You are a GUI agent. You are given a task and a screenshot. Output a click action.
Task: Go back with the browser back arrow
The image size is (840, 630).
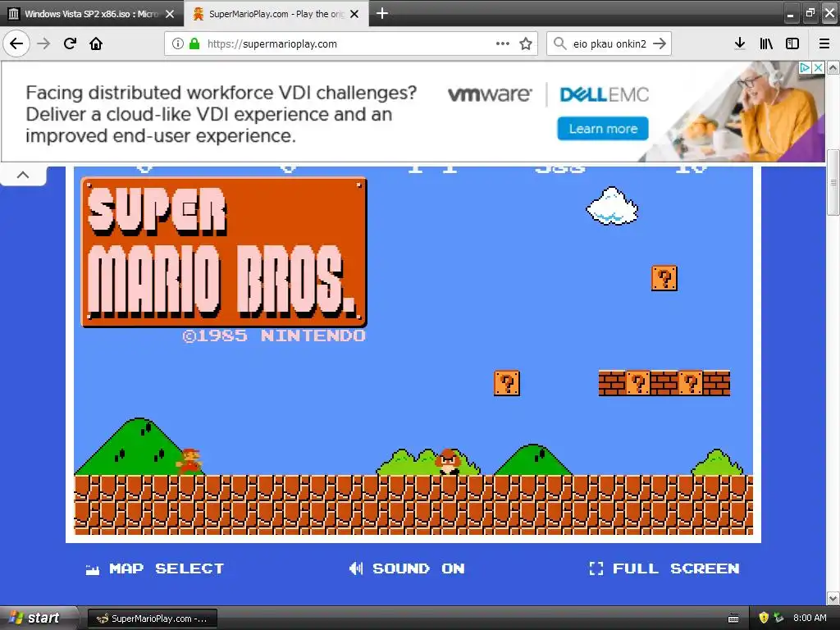pyautogui.click(x=16, y=43)
